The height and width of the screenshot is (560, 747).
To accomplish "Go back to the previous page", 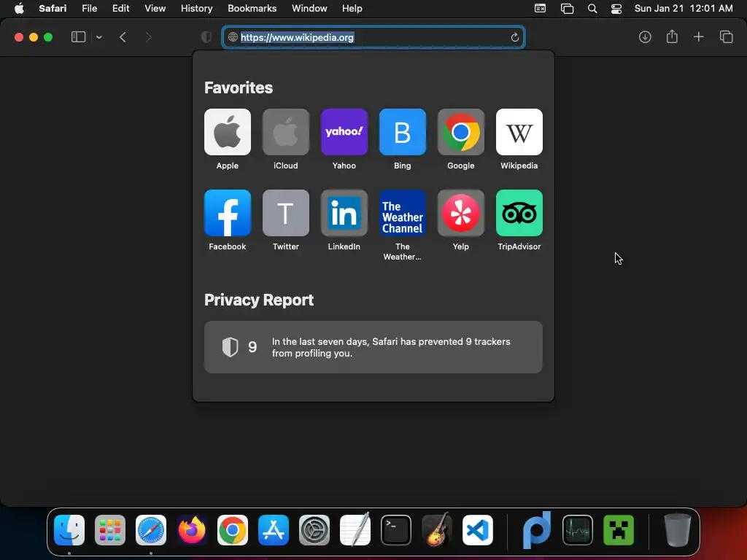I will pos(123,37).
